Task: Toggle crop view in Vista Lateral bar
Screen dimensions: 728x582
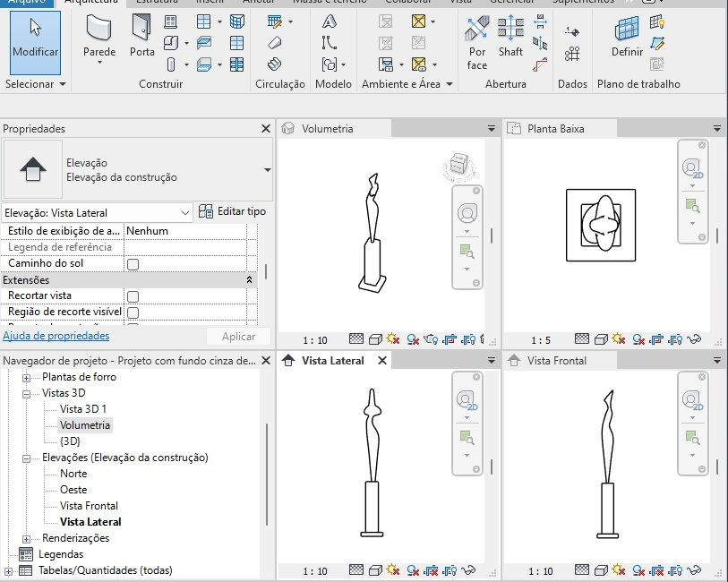Action: coord(432,570)
